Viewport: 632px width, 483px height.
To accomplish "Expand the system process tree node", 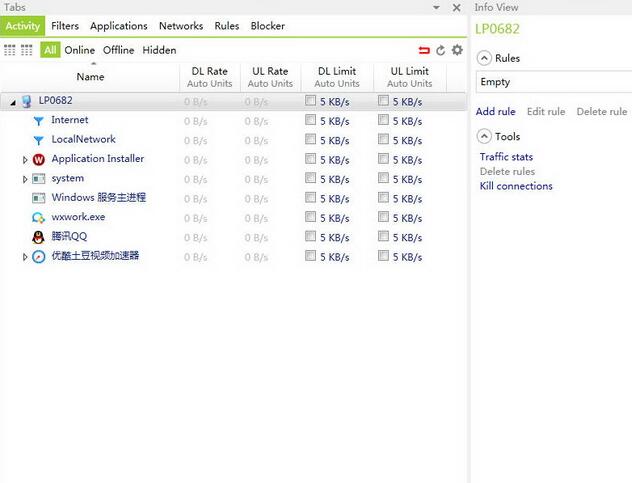I will pos(26,179).
